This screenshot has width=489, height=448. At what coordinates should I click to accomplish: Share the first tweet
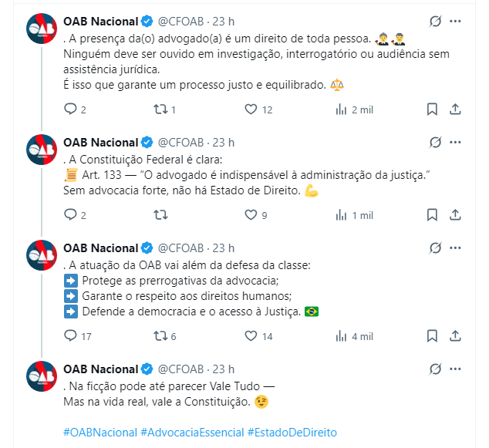point(455,109)
